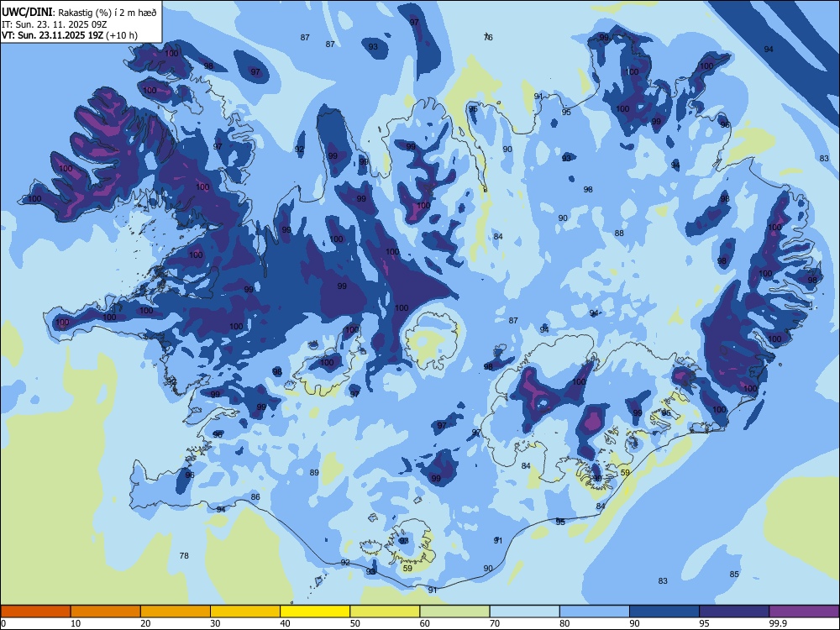Image resolution: width=840 pixels, height=630 pixels.
Task: Click the title text "UWC/DINI: Rakastig (%) í 2 m hæð"
Action: tap(79, 13)
